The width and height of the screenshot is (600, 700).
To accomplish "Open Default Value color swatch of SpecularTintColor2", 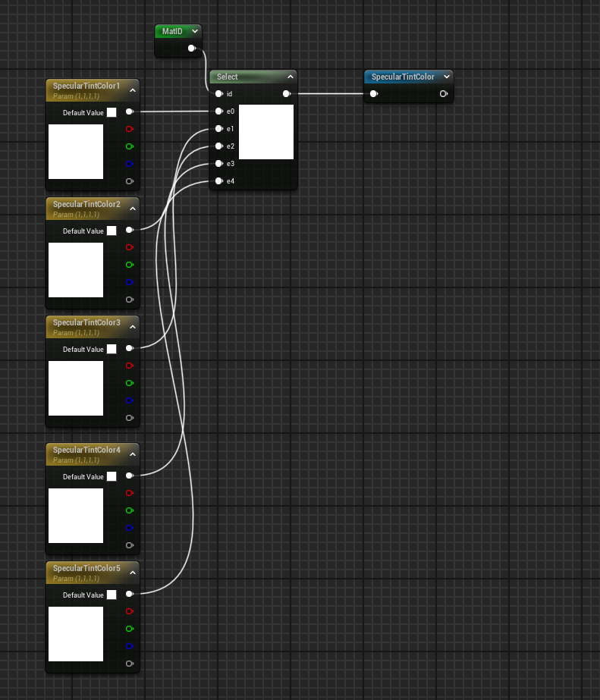I will coord(112,231).
